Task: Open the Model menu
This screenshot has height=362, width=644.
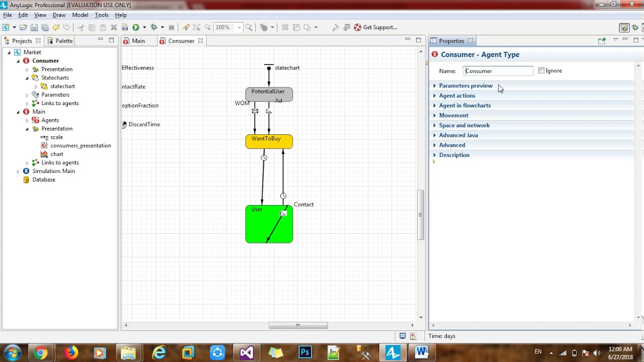Action: coord(80,15)
